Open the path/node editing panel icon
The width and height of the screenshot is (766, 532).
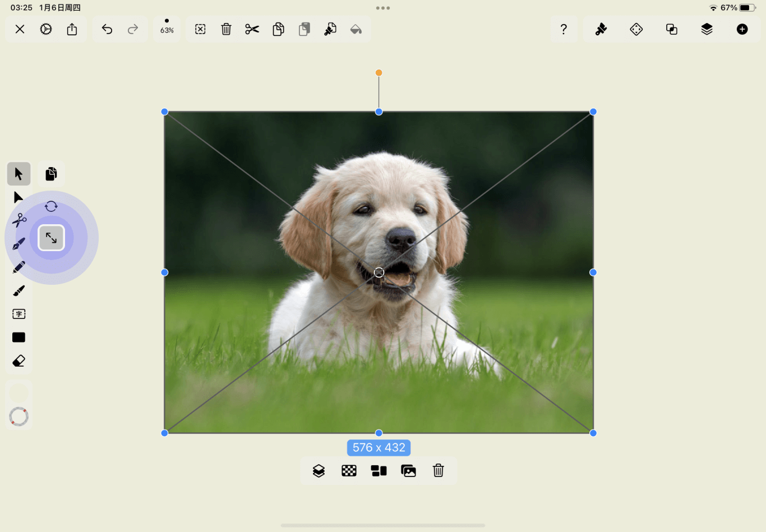(x=636, y=29)
